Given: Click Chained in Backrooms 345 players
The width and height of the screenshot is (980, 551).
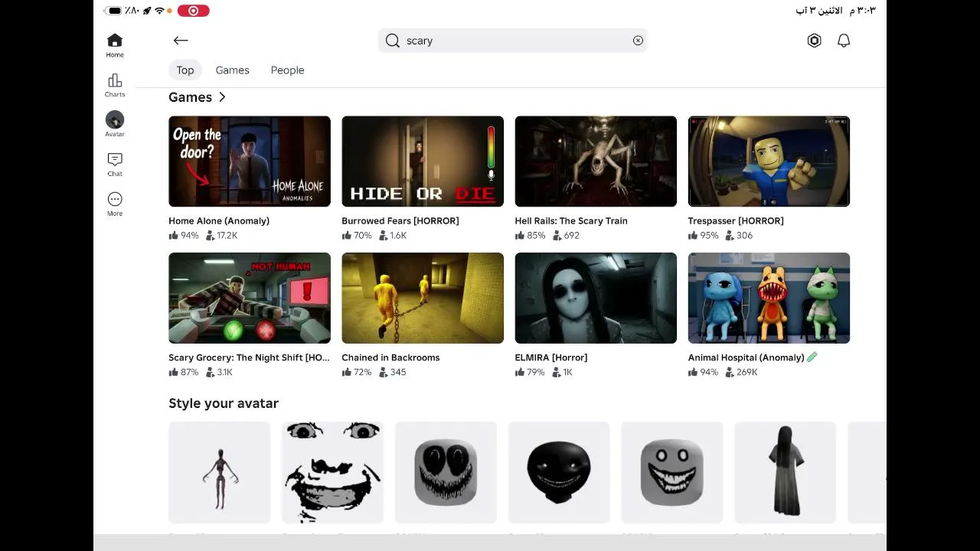Looking at the screenshot, I should tap(393, 373).
